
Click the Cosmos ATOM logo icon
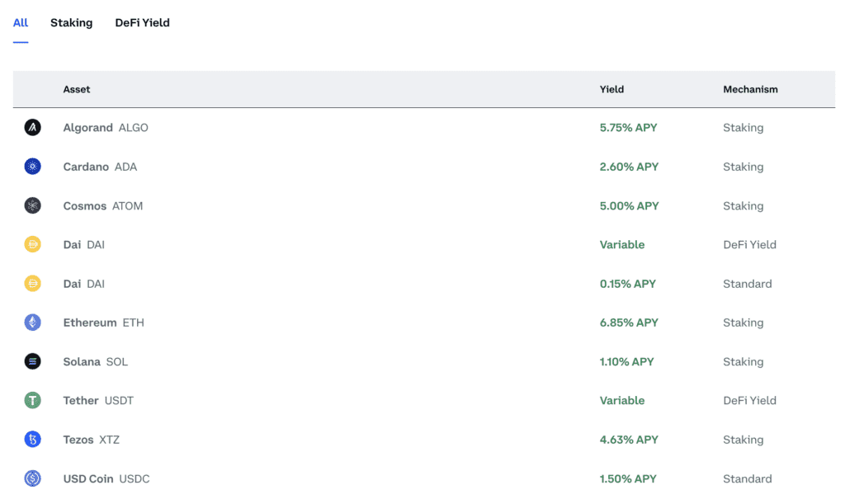[32, 206]
